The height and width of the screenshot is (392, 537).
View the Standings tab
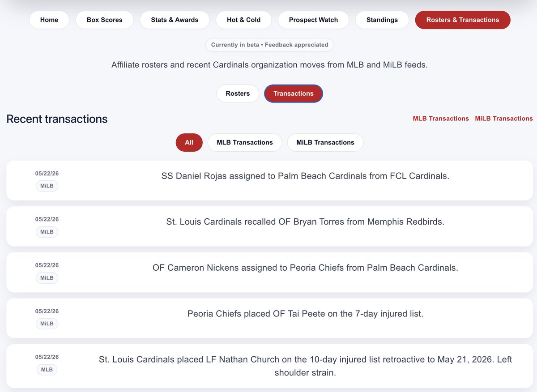point(382,20)
